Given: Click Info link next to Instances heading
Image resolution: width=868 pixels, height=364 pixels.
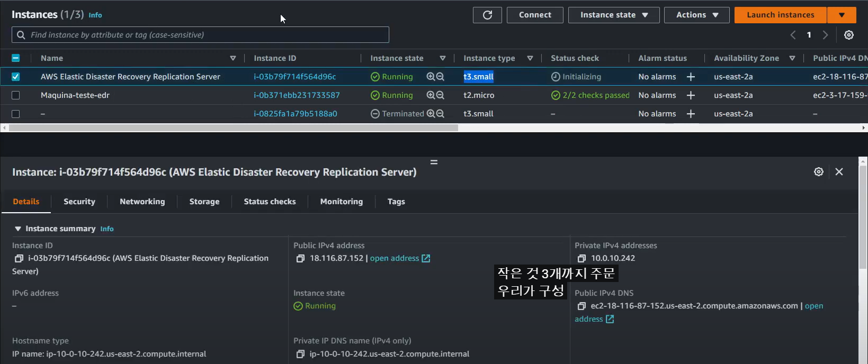Looking at the screenshot, I should pyautogui.click(x=95, y=15).
